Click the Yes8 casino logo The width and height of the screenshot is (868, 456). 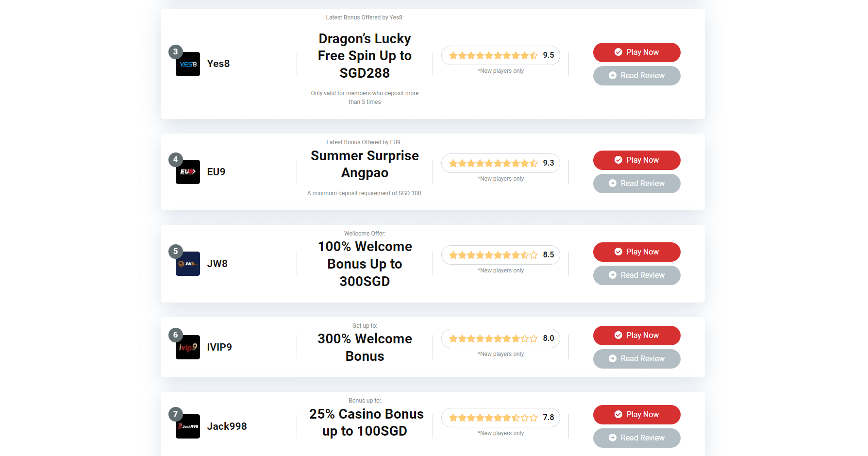pos(188,64)
